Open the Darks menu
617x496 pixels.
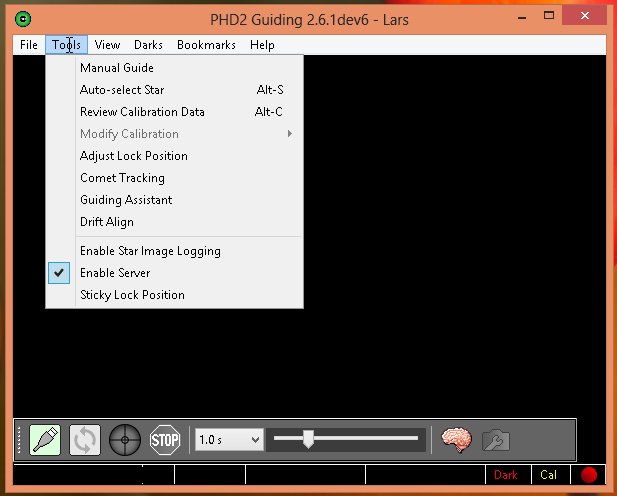[148, 45]
